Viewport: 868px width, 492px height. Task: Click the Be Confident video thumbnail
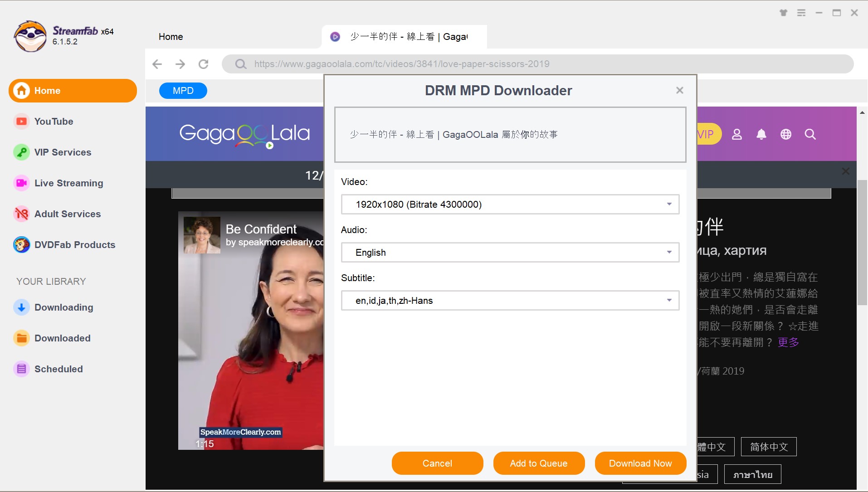click(251, 331)
